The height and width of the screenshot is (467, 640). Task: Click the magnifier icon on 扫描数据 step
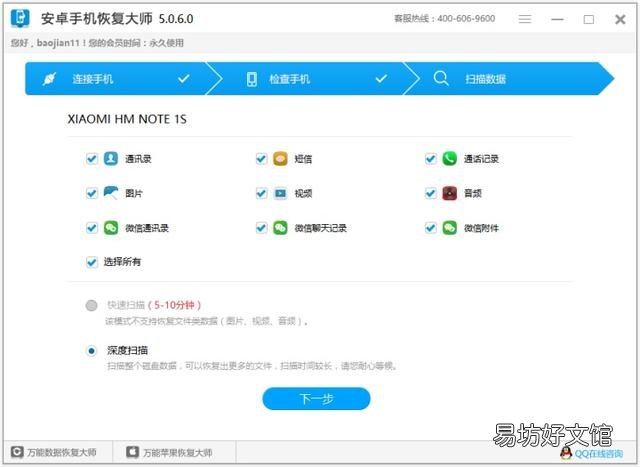click(441, 78)
